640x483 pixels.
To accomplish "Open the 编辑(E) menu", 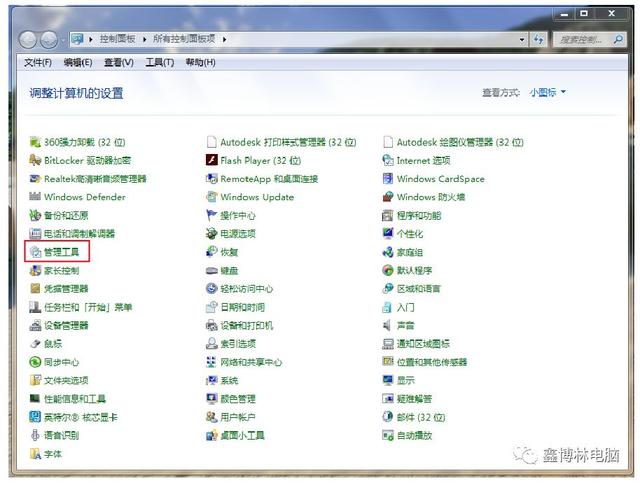I will coord(78,62).
